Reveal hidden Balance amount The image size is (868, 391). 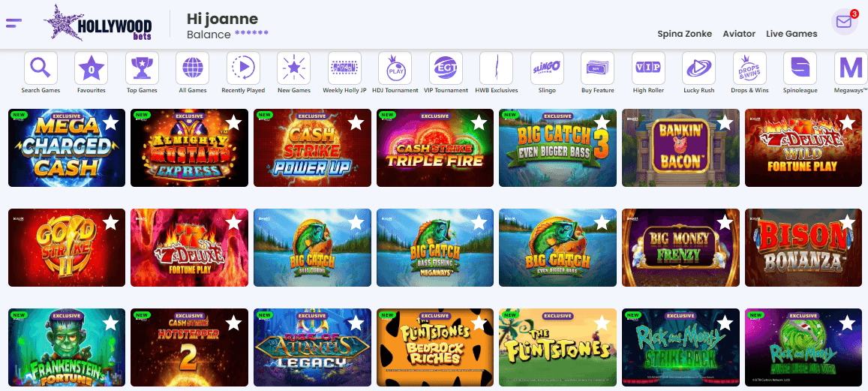tap(251, 33)
